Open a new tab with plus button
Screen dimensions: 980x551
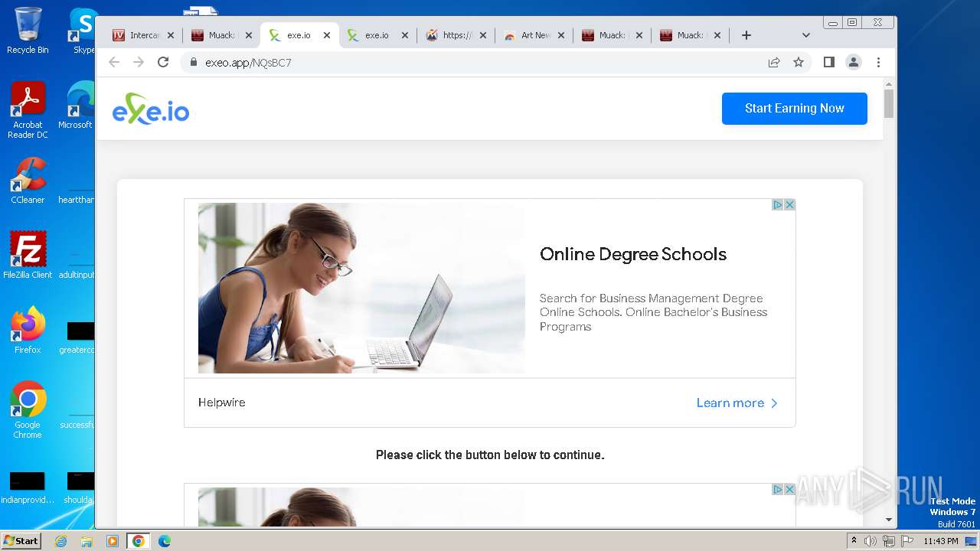click(x=746, y=35)
